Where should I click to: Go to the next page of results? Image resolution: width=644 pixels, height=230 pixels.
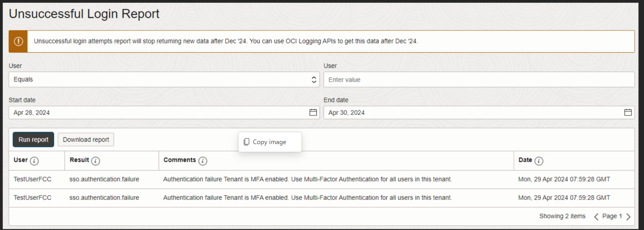628,217
